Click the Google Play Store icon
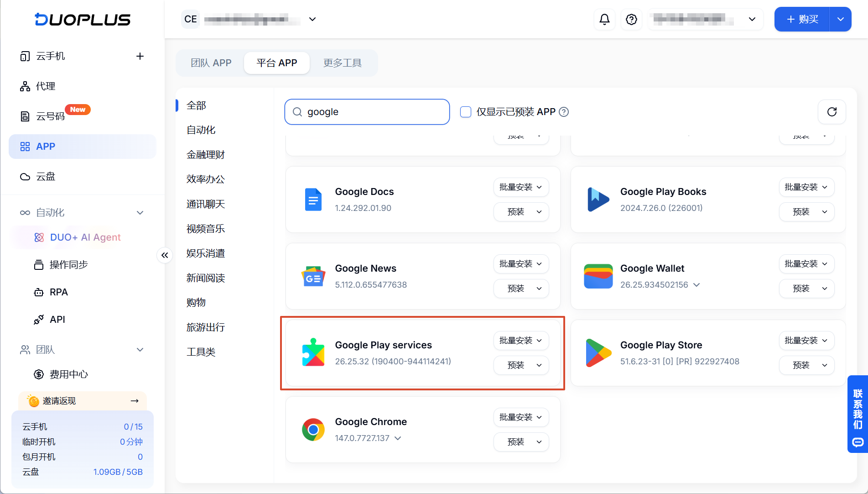 [x=598, y=352]
